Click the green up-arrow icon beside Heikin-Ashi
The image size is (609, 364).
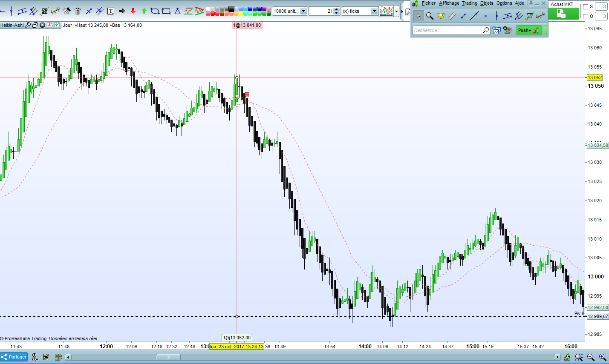[x=57, y=25]
